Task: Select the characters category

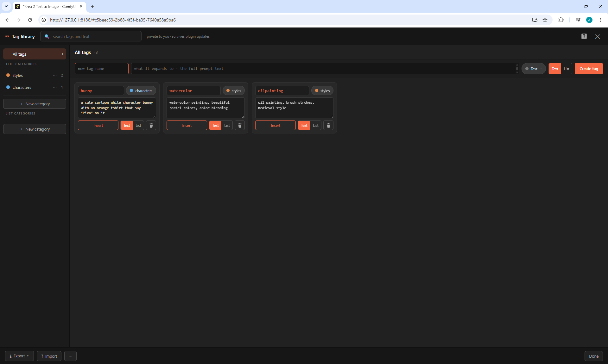Action: pos(35,87)
